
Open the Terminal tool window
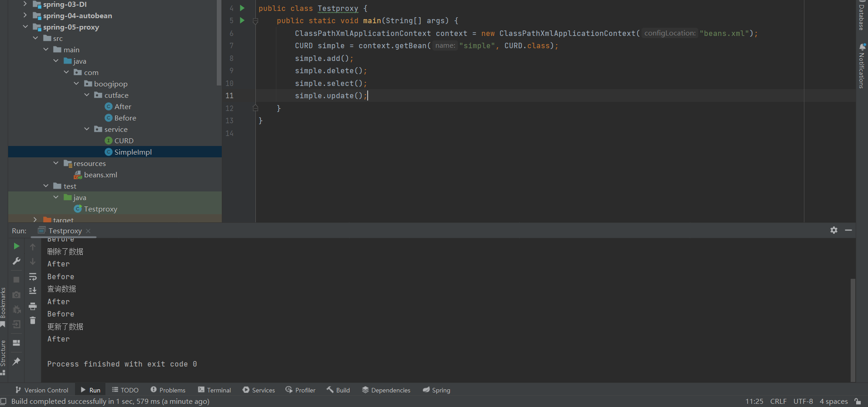pos(215,390)
